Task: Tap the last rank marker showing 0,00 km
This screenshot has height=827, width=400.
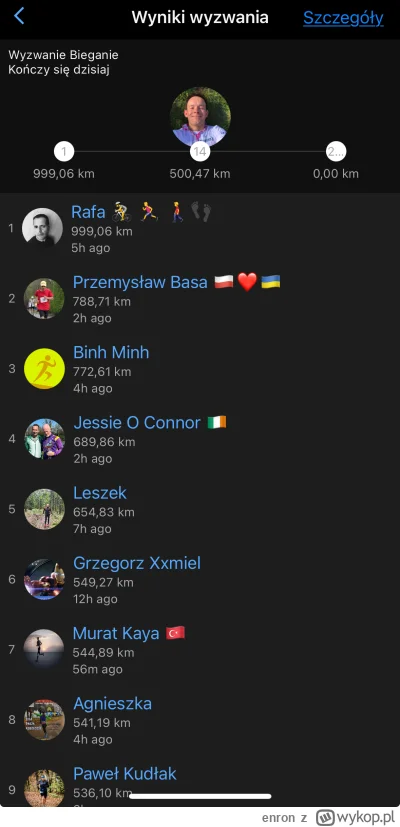Action: [336, 152]
